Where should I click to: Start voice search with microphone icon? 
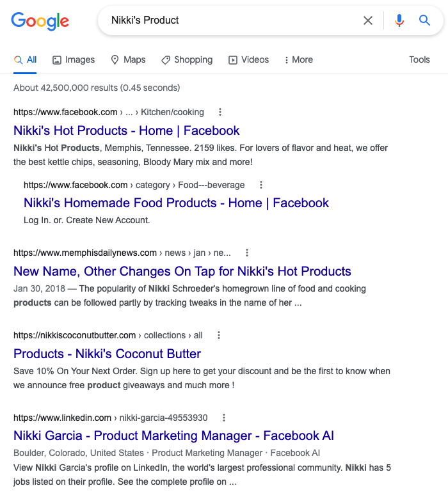[x=399, y=20]
